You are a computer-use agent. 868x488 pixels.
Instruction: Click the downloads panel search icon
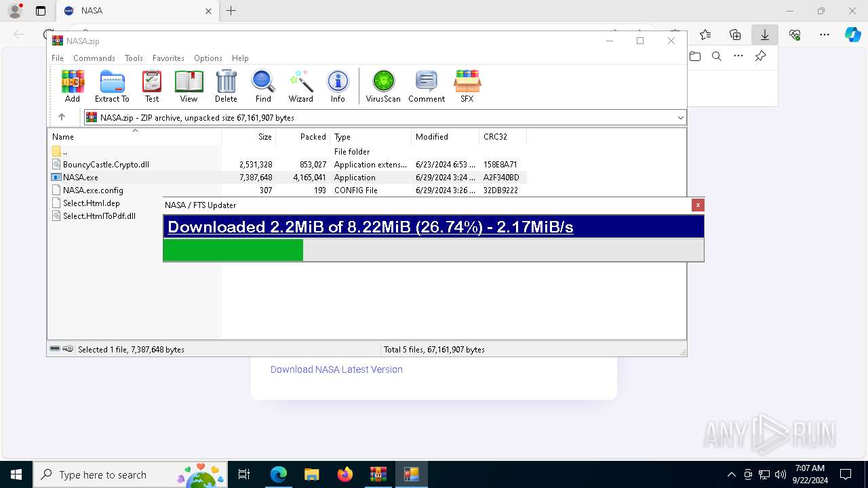717,56
